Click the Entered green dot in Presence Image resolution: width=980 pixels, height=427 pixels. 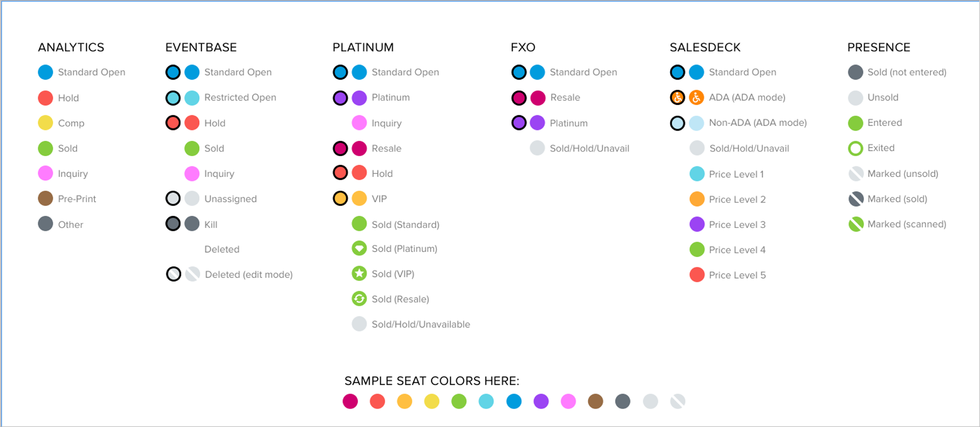coord(855,123)
